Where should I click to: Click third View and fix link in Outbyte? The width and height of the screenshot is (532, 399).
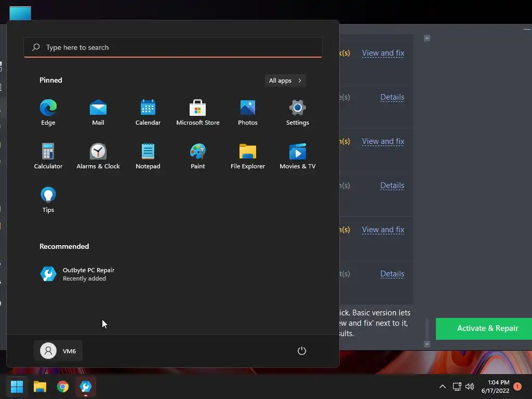[x=383, y=229]
